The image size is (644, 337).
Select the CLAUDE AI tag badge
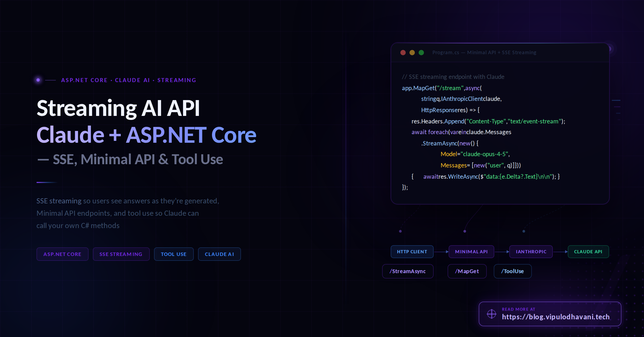219,254
